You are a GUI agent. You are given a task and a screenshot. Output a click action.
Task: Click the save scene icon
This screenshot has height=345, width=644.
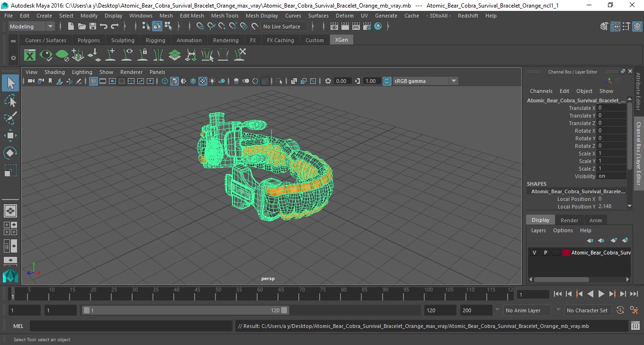[92, 27]
